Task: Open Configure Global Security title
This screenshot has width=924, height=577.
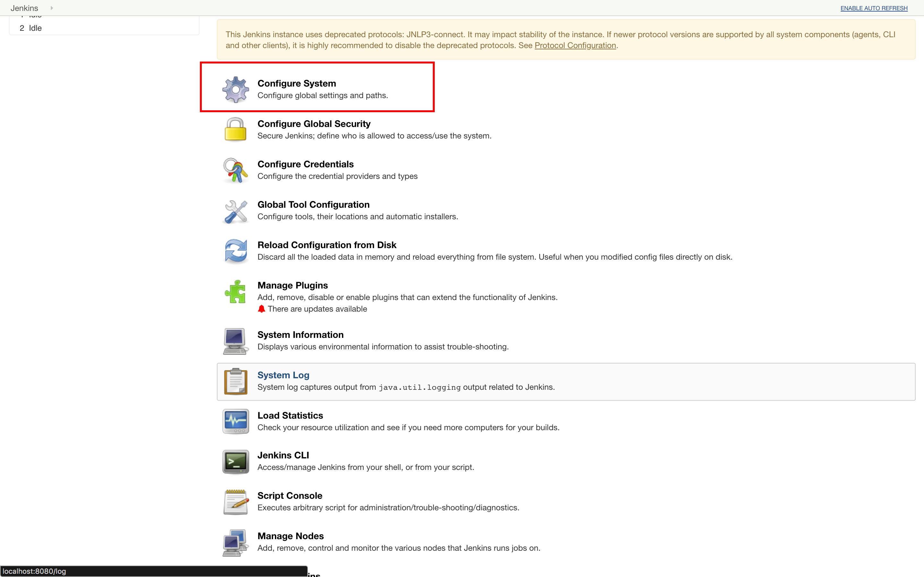Action: point(314,124)
